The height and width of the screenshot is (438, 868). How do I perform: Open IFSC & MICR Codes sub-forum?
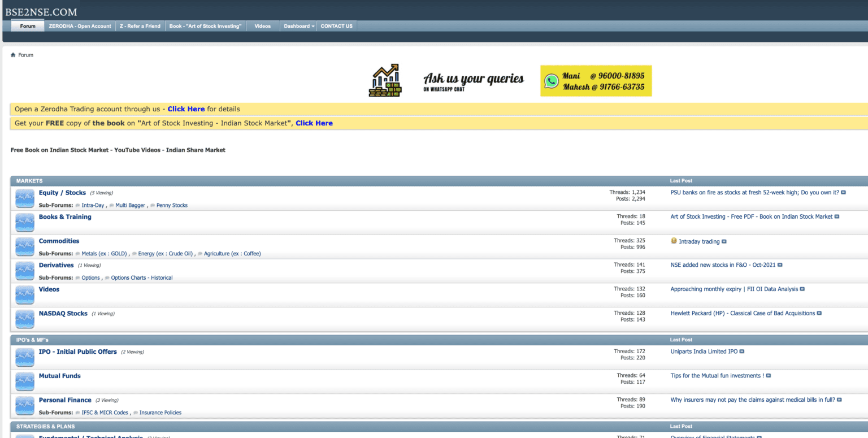pyautogui.click(x=105, y=413)
